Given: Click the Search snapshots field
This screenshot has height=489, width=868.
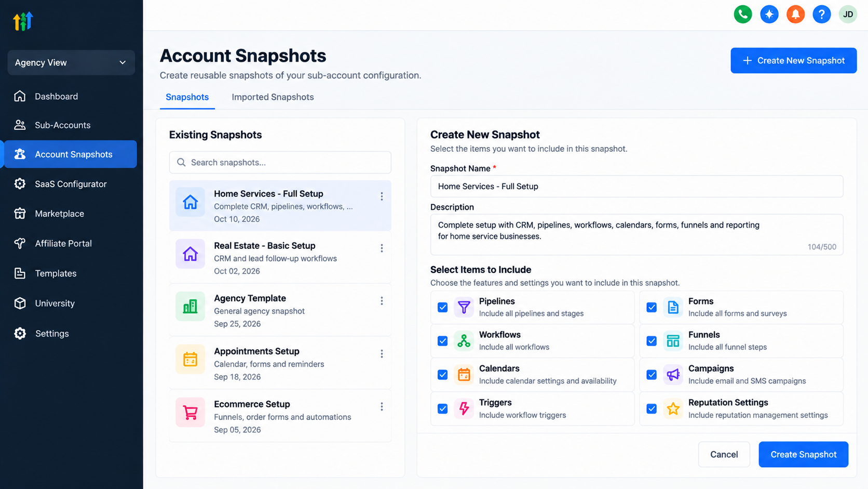Looking at the screenshot, I should (280, 163).
